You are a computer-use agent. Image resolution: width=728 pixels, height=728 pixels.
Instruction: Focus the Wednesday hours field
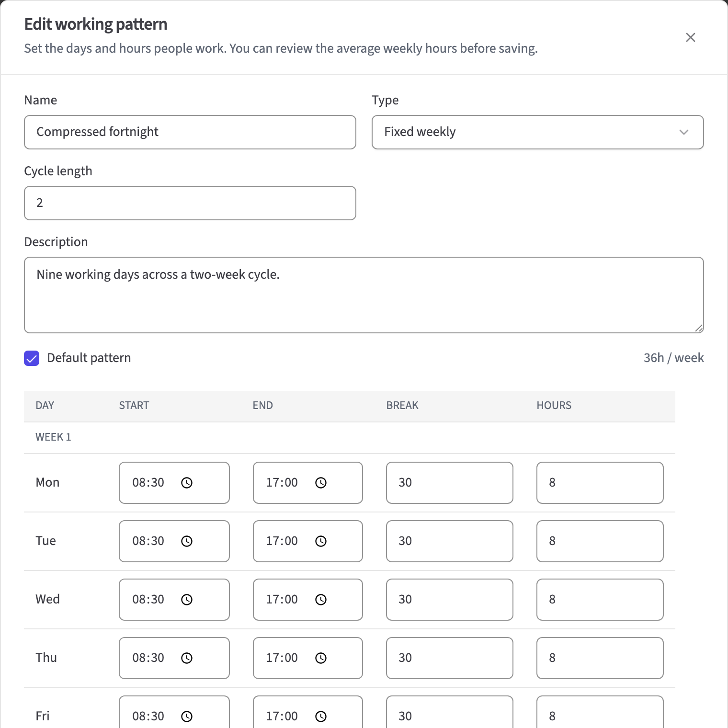600,600
